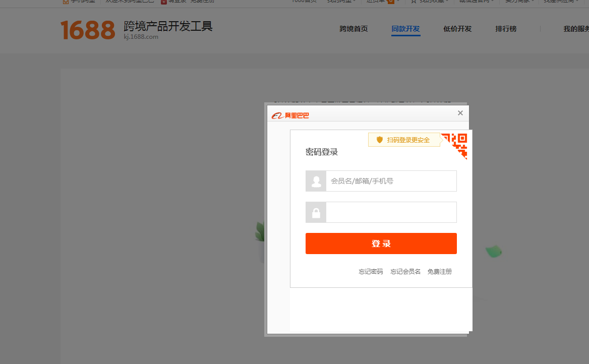Click the 忘记会员名 link

pyautogui.click(x=405, y=272)
